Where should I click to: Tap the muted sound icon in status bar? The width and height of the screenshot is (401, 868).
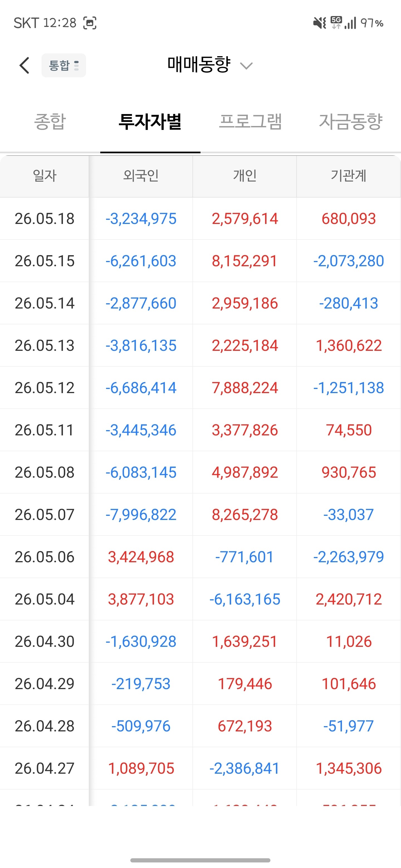click(319, 23)
